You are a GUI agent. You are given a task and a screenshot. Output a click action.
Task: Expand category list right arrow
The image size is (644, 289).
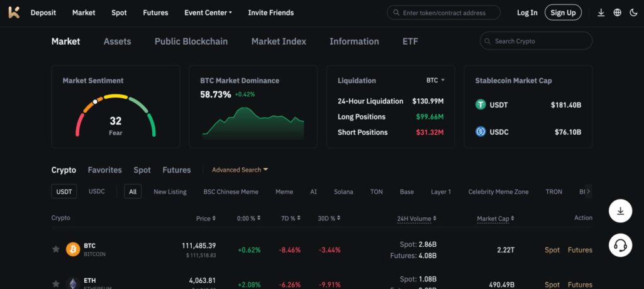pyautogui.click(x=588, y=191)
